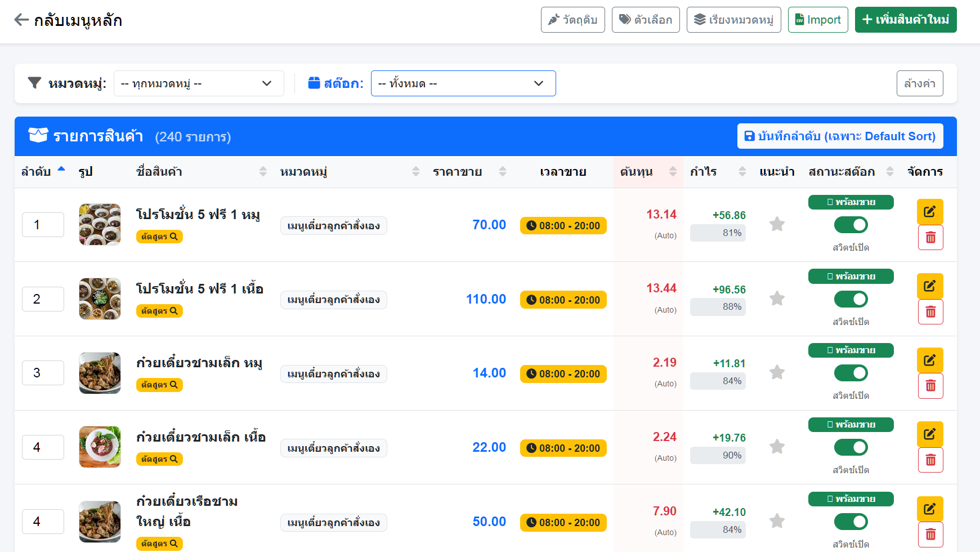Image resolution: width=980 pixels, height=552 pixels.
Task: Open thumbnail of โปรโมชั่น 5 ฟรี 1 เนื้อ
Action: click(x=100, y=299)
